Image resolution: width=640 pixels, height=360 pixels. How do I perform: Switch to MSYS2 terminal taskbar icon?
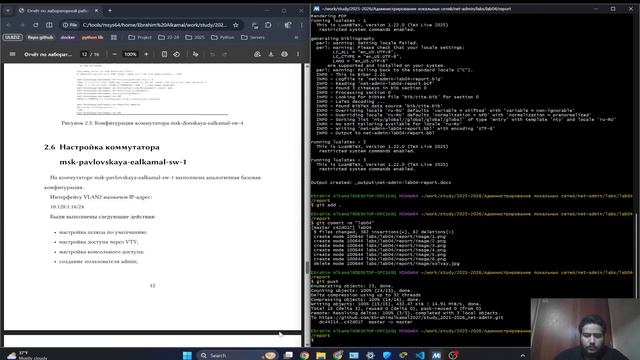[x=436, y=355]
